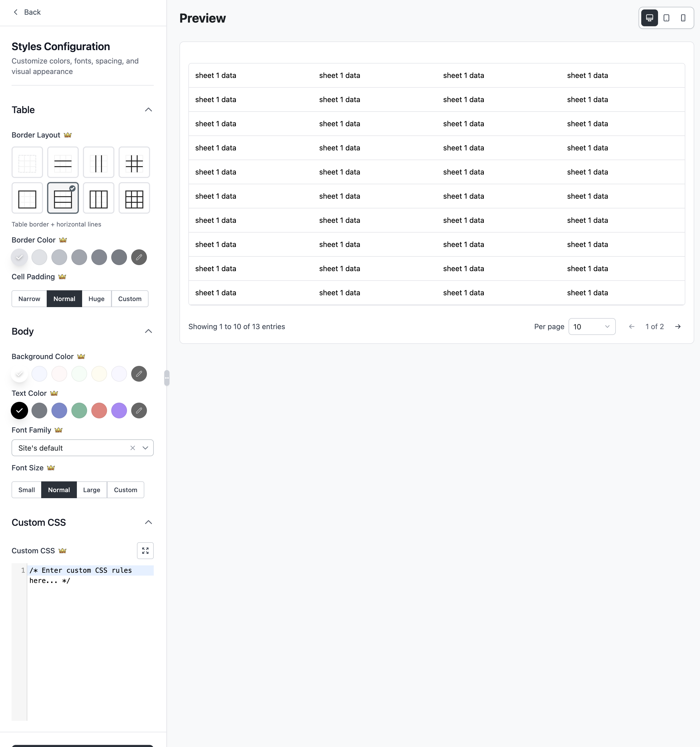Set cell padding to Huge
Viewport: 700px width, 747px height.
click(97, 299)
